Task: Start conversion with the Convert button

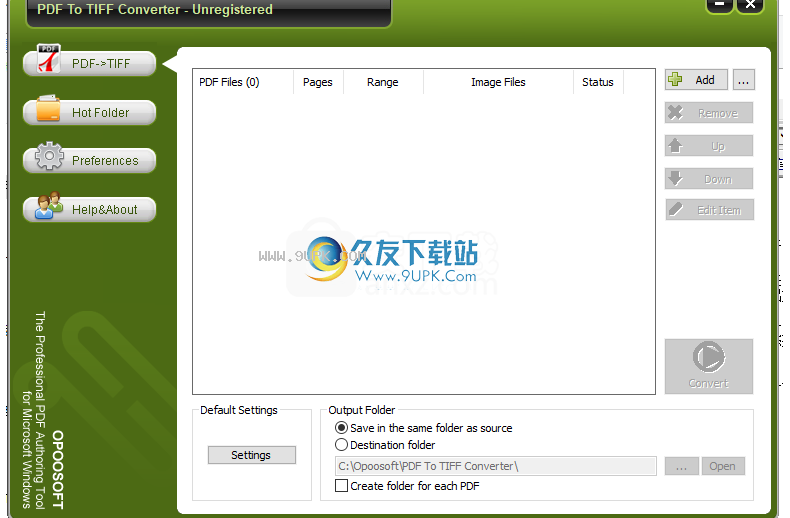Action: (709, 366)
